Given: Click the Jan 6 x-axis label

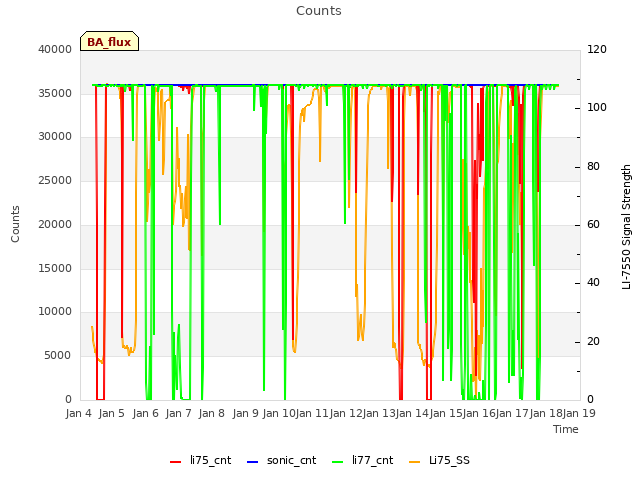Looking at the screenshot, I should point(145,413).
